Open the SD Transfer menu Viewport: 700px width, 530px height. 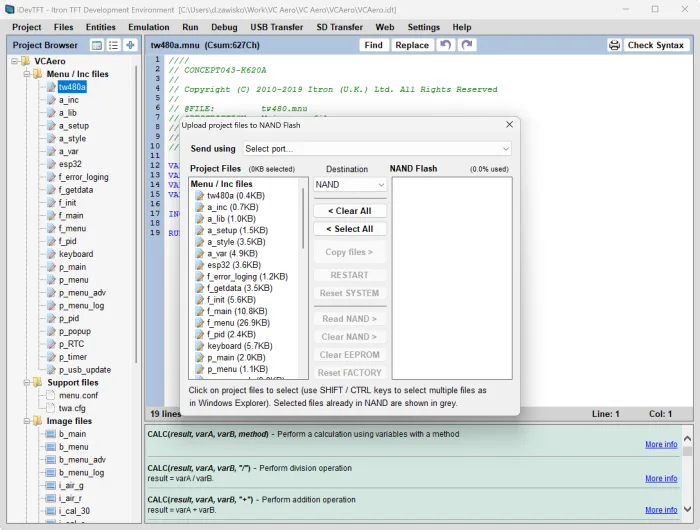coord(339,27)
